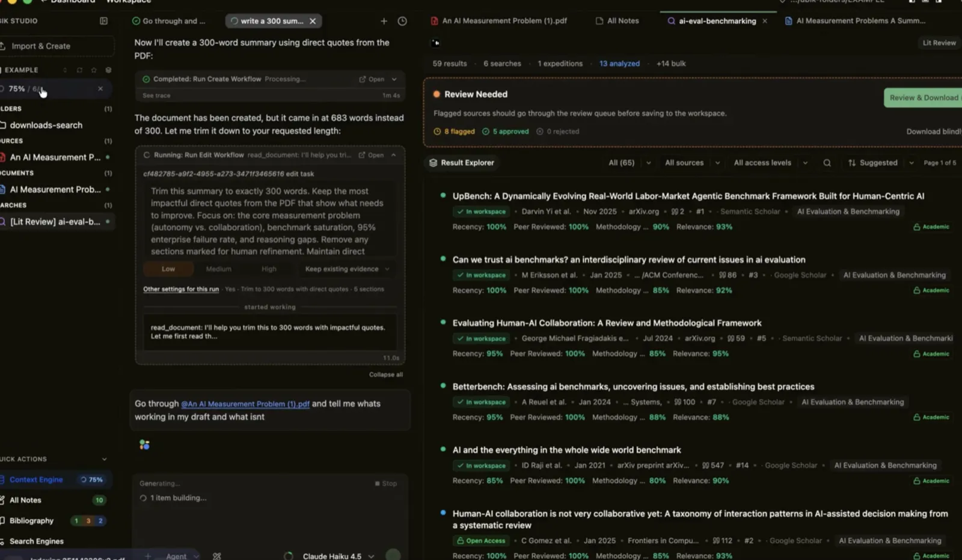Add a new chat with plus icon

click(x=384, y=21)
